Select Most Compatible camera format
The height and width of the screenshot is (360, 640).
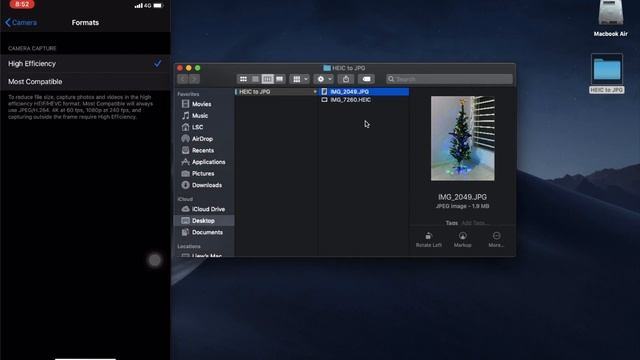click(85, 82)
